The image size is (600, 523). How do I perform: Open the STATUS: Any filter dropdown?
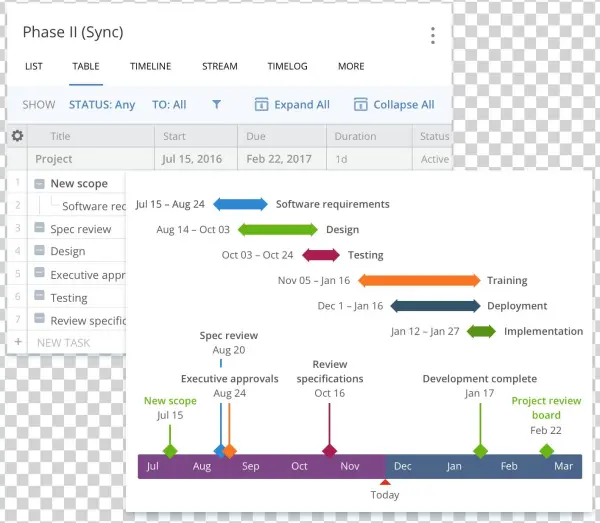[101, 104]
